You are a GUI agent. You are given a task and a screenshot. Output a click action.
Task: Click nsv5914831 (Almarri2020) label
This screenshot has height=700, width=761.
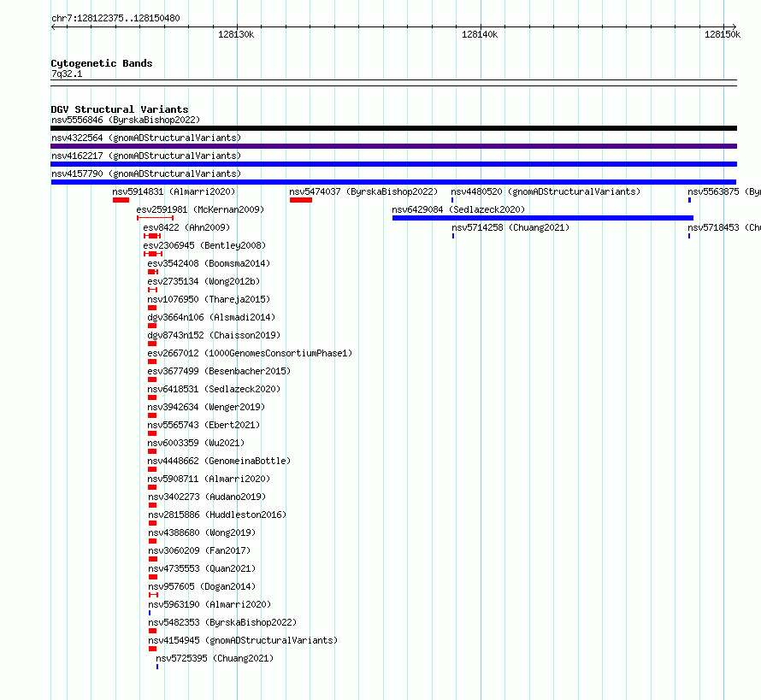[174, 191]
